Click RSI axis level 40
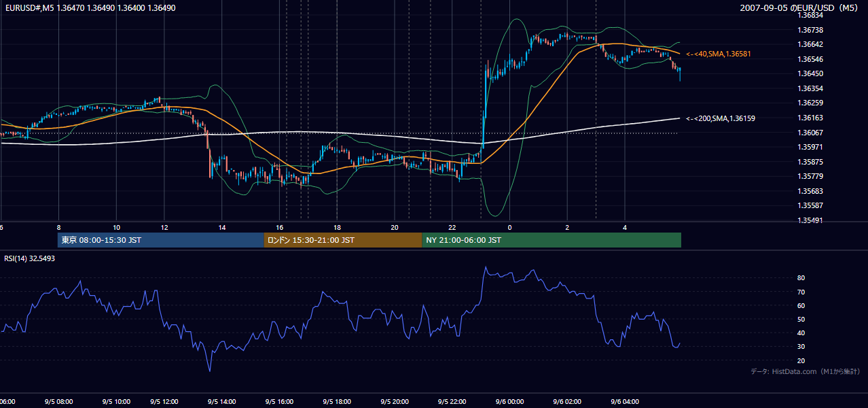Image resolution: width=868 pixels, height=408 pixels. 801,333
